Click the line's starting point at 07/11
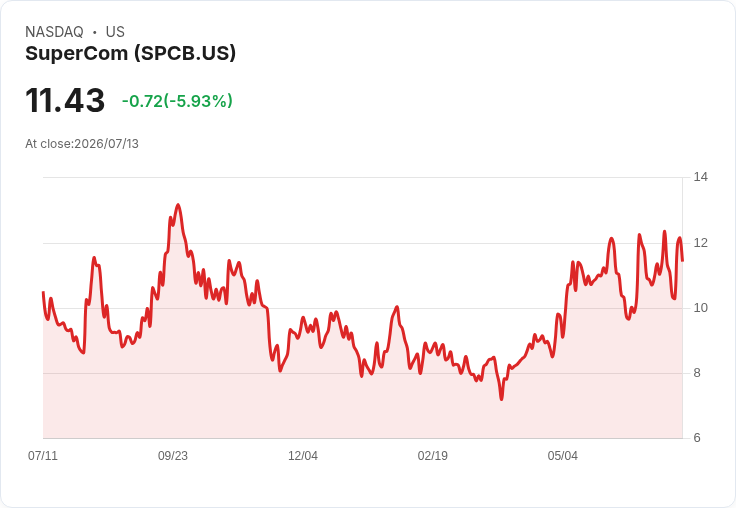Image resolution: width=736 pixels, height=508 pixels. (43, 292)
